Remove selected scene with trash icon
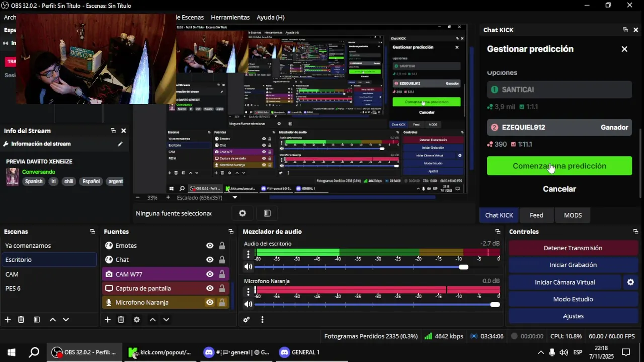The height and width of the screenshot is (362, 644). (x=21, y=320)
